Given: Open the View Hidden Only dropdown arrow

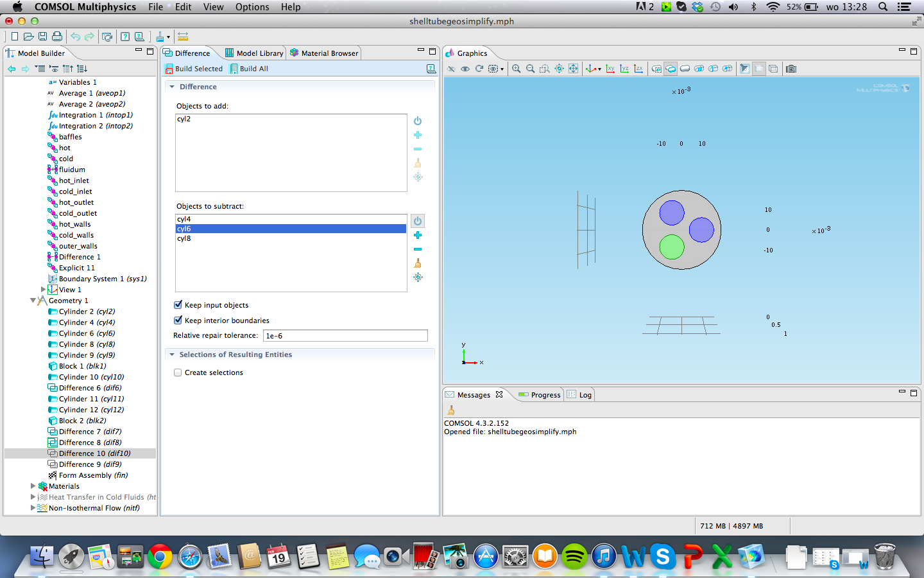Looking at the screenshot, I should coord(502,69).
